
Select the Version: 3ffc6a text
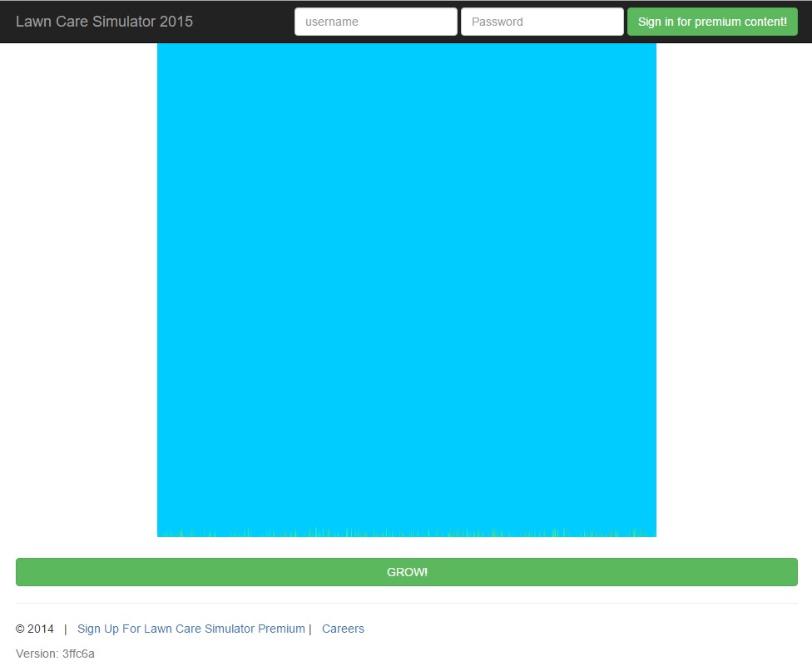pyautogui.click(x=55, y=654)
